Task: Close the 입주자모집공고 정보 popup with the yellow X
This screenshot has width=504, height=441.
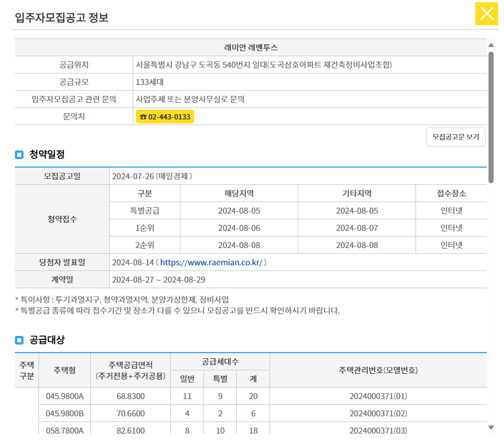Action: tap(486, 14)
